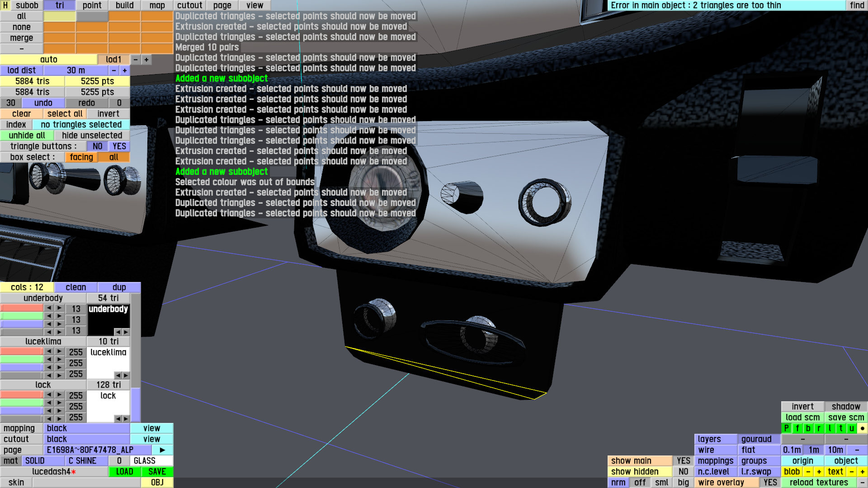
Task: Set triangle buttons to NO
Action: coord(97,146)
